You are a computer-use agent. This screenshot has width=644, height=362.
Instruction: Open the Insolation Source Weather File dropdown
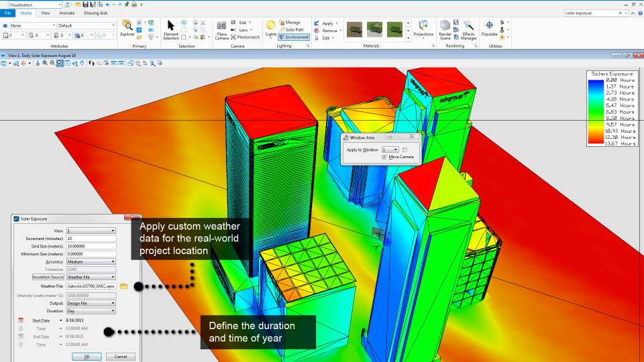coord(91,277)
